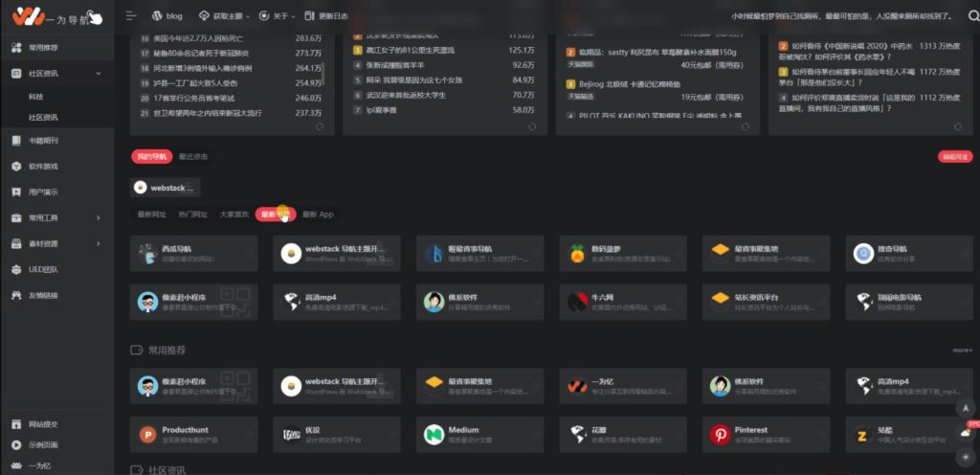Click the back-to-top arrow button
980x475 pixels.
tap(965, 407)
